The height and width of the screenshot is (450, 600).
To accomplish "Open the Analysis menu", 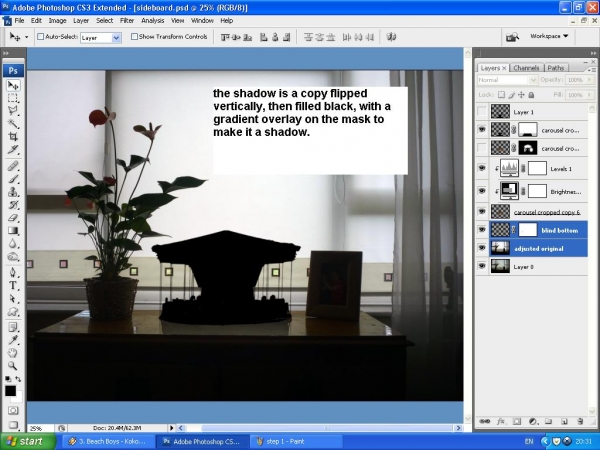I will coord(153,21).
